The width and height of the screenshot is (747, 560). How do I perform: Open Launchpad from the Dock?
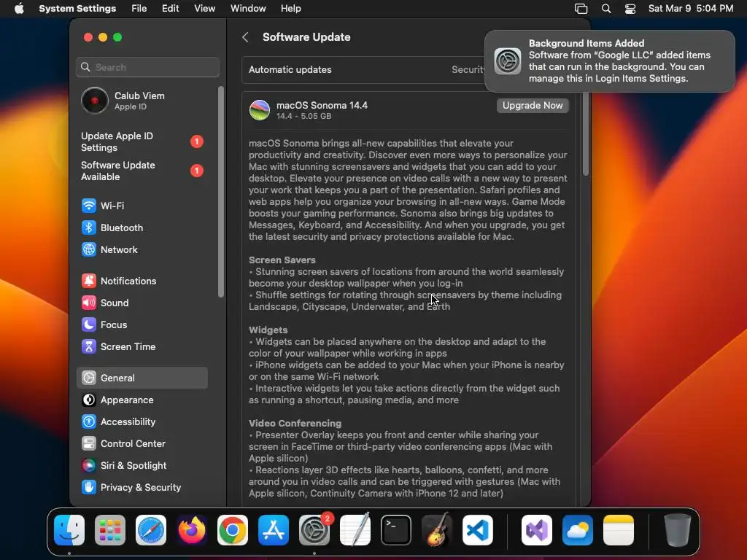(x=110, y=530)
